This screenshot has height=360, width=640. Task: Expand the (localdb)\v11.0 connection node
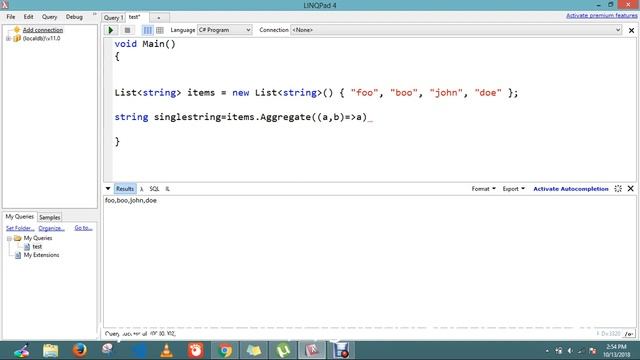click(x=8, y=38)
